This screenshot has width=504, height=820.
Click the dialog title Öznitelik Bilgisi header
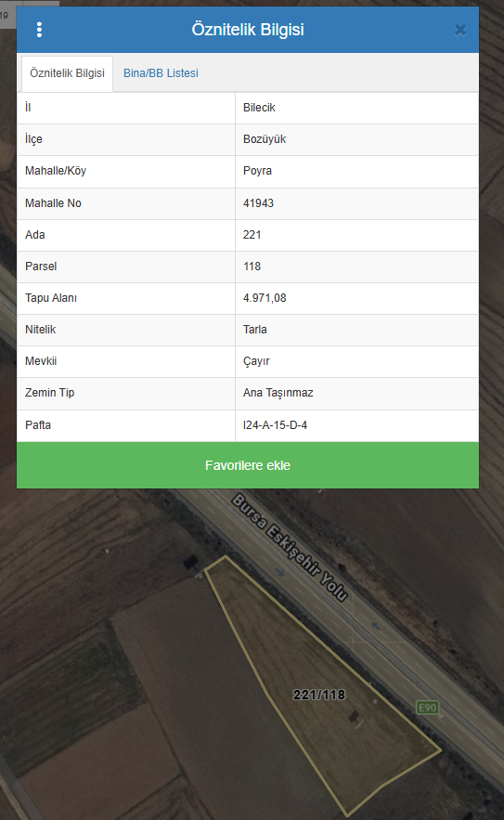coord(248,30)
